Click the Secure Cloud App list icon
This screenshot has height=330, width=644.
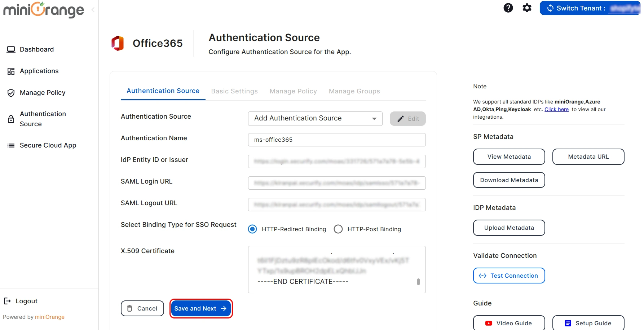[x=11, y=145]
